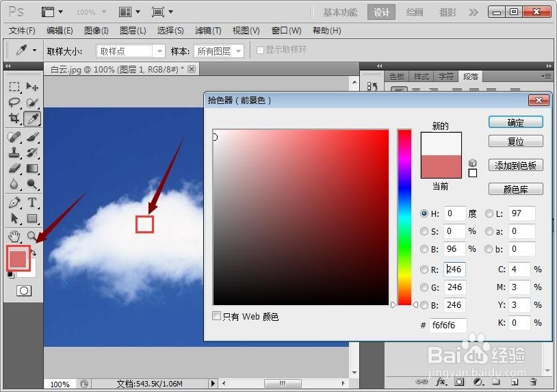Open the 滤镜(T) menu

coord(208,31)
